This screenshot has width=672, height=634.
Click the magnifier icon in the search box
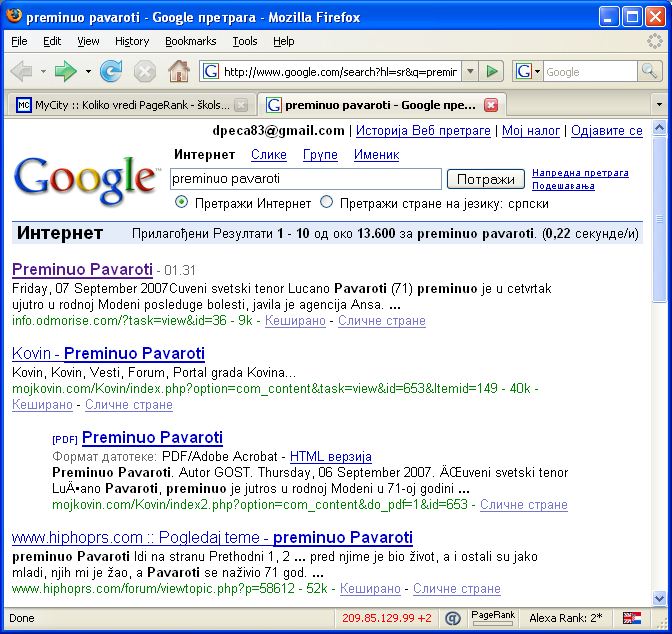[649, 71]
